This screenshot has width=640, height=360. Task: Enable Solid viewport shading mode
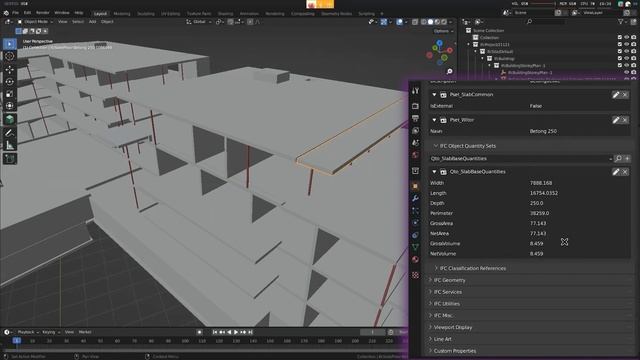click(430, 22)
